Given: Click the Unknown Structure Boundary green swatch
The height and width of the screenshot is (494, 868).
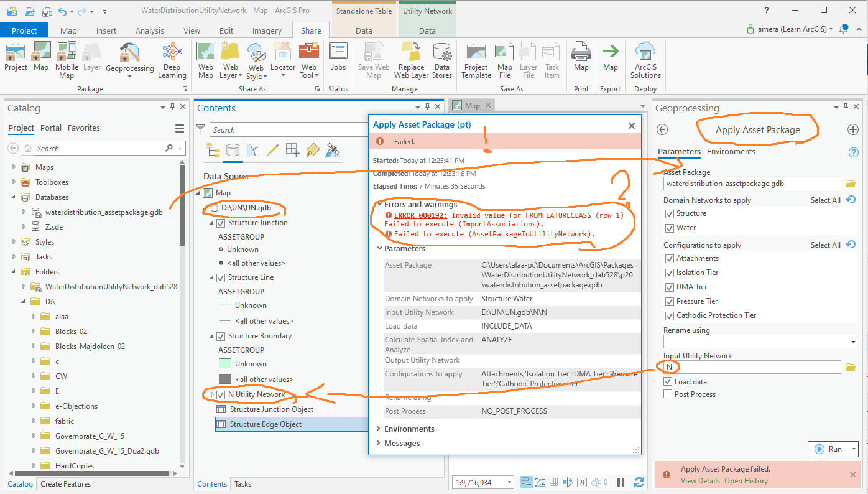Looking at the screenshot, I should click(x=225, y=364).
